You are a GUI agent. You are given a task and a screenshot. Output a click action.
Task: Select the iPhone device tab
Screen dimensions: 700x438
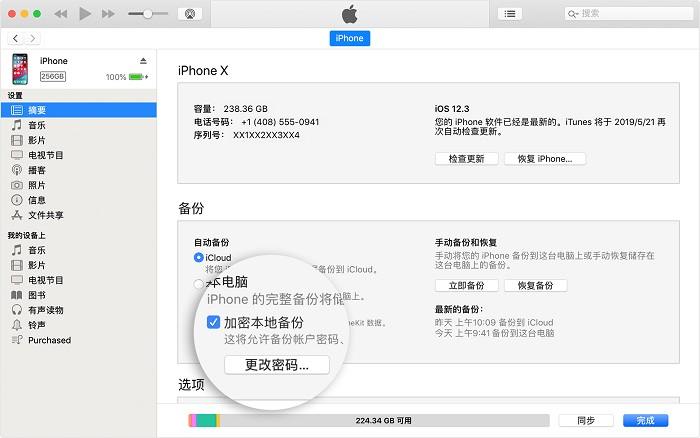[x=350, y=38]
